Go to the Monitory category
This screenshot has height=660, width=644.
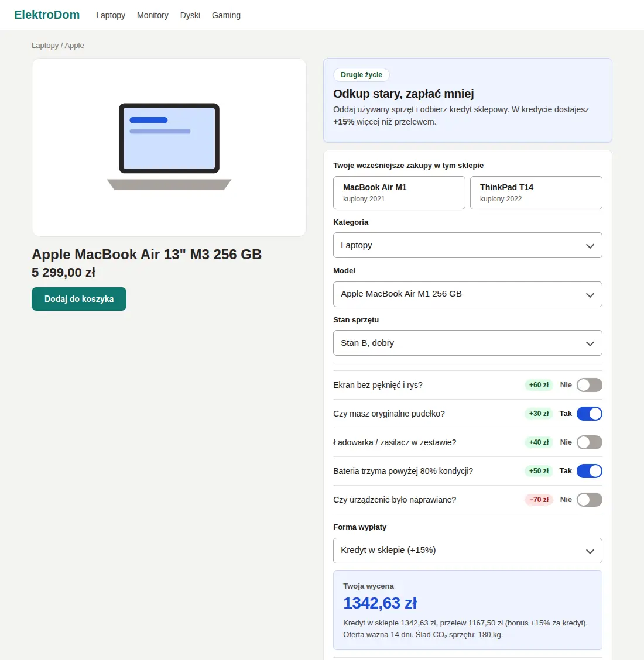152,15
